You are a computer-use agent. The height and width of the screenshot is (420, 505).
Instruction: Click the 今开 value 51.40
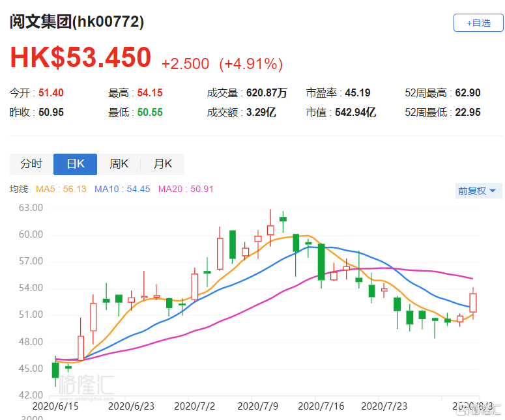point(51,93)
